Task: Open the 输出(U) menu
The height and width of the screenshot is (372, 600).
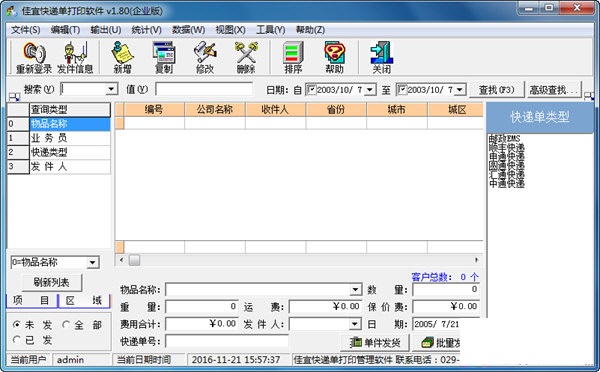Action: pos(106,30)
